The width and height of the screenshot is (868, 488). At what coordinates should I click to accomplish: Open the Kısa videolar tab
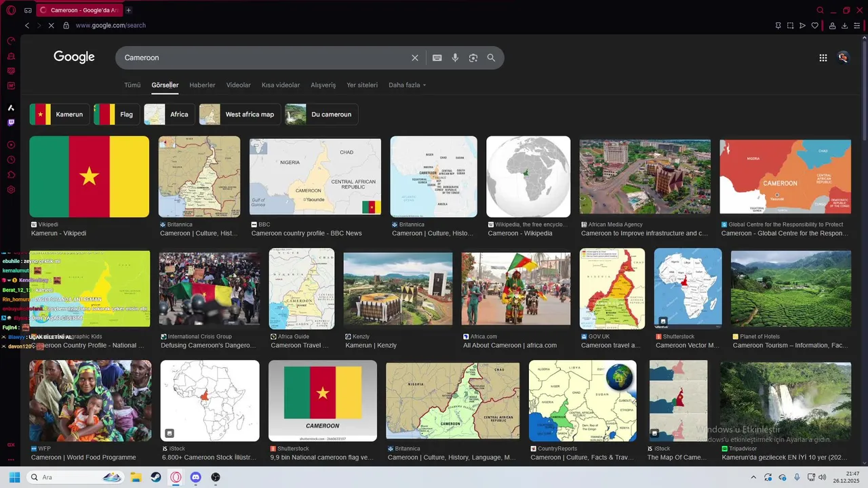281,85
